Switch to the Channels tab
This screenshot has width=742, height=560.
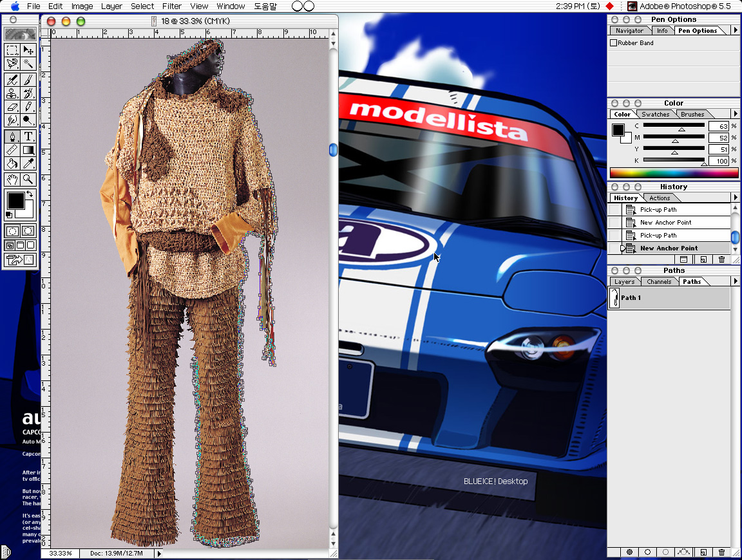point(659,282)
